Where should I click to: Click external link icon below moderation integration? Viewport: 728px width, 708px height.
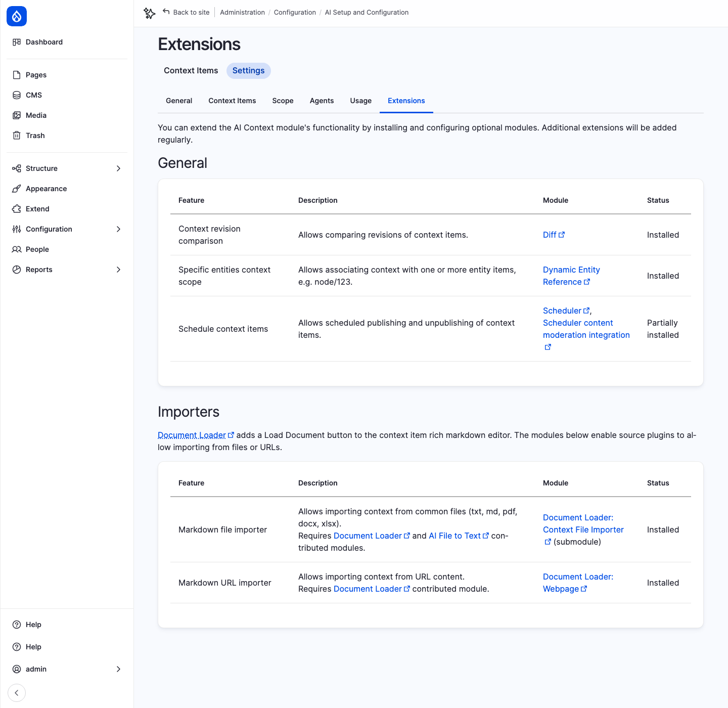pos(548,347)
